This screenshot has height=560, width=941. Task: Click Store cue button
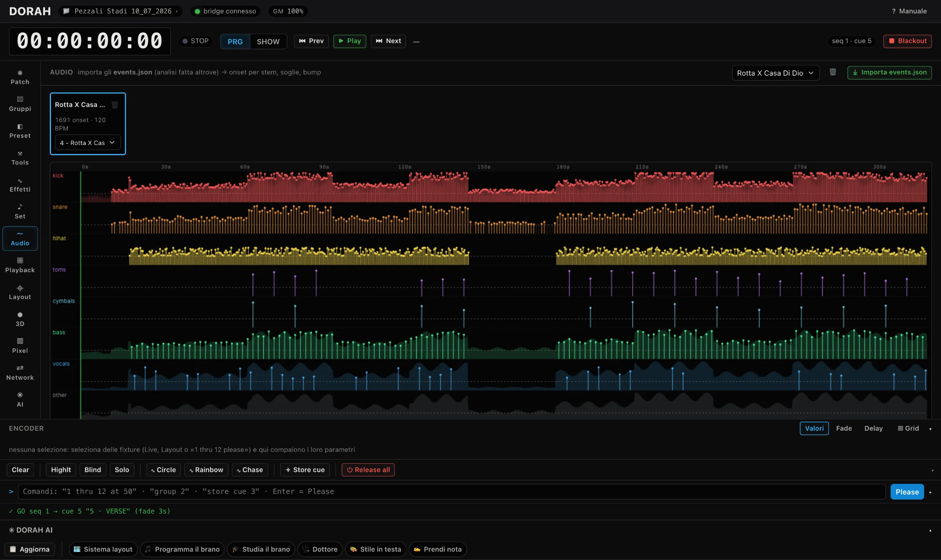tap(305, 470)
